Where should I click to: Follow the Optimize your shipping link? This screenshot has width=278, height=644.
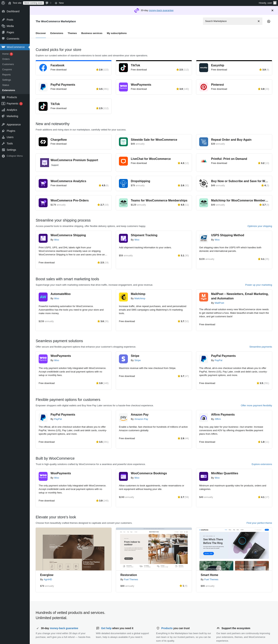coord(259,226)
